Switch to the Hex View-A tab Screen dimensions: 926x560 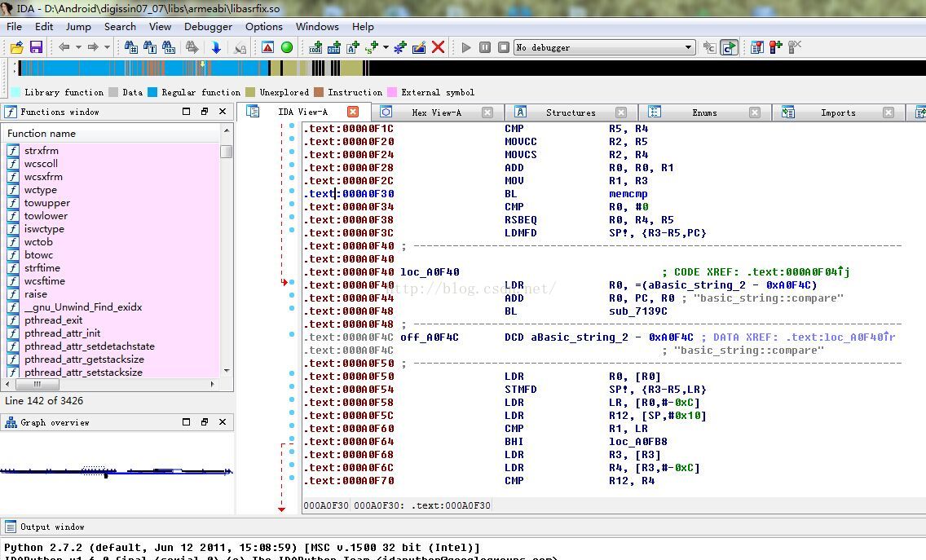click(x=436, y=112)
